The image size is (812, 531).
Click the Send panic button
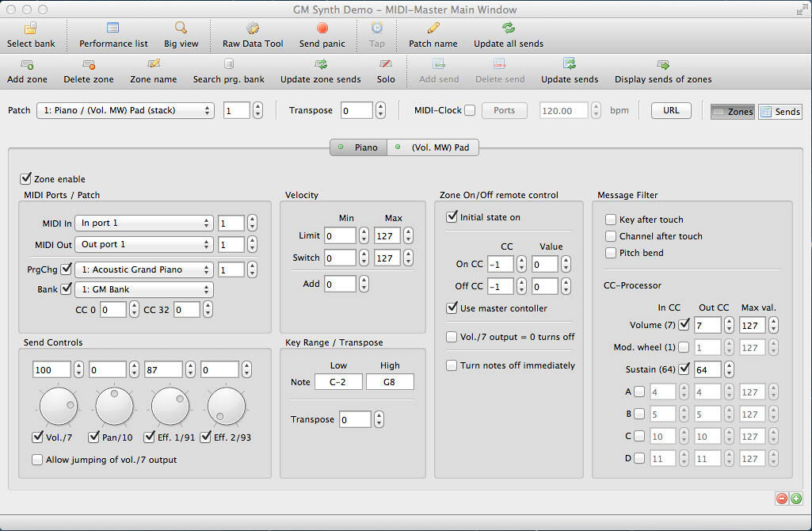[322, 35]
